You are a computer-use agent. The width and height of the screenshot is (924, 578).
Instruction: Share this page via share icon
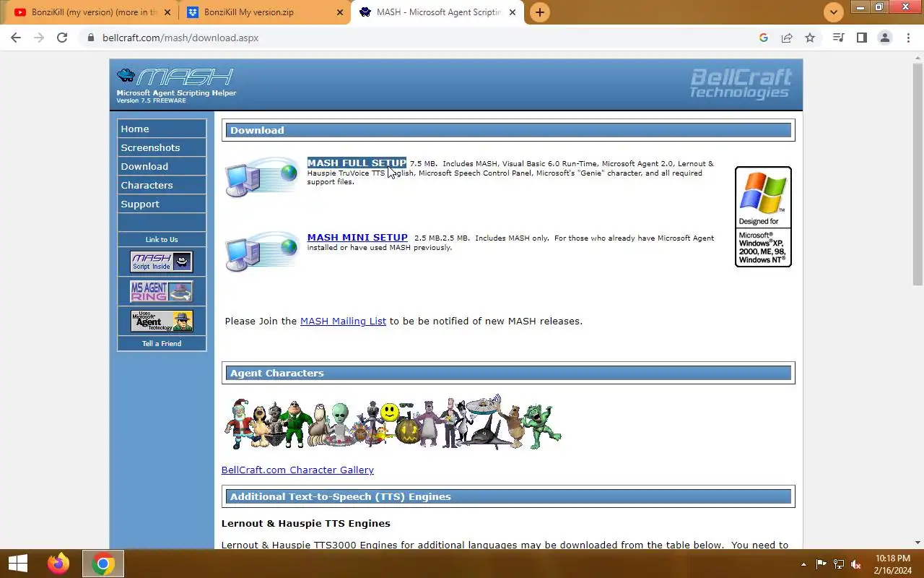pos(787,38)
